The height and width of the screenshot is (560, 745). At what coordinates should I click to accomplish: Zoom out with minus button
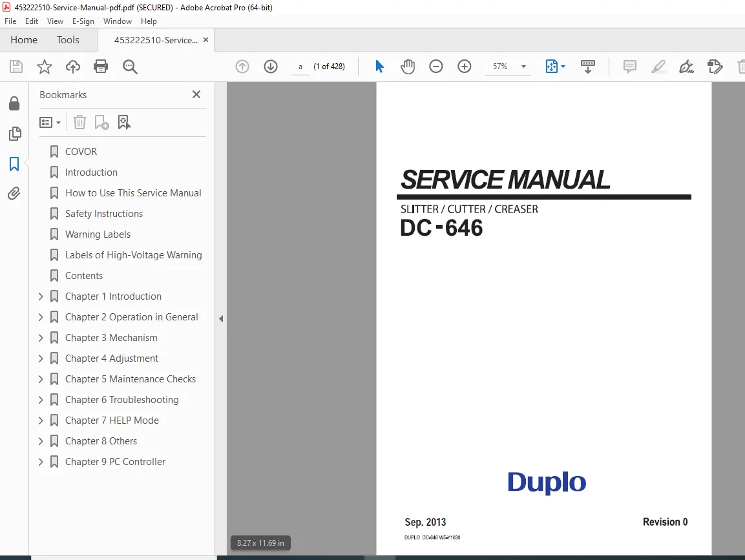coord(435,67)
